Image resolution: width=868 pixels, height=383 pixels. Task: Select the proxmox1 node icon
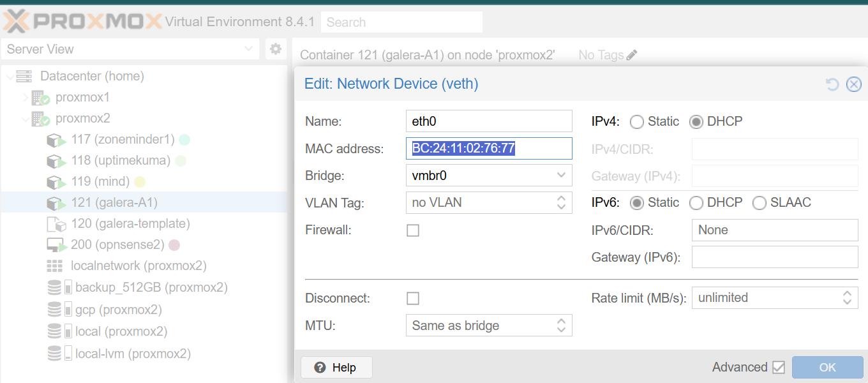pos(41,98)
